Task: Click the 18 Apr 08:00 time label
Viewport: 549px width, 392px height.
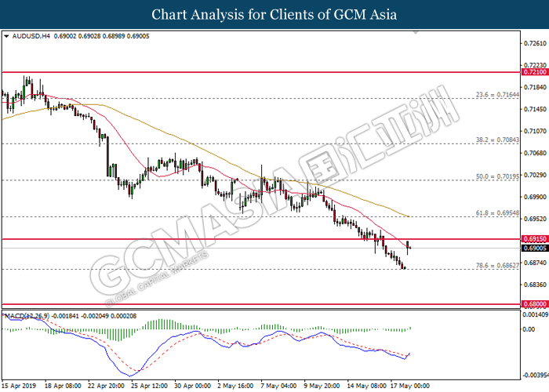Action: [x=63, y=386]
